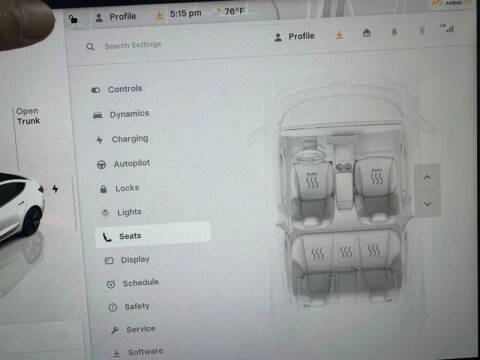Screen dimensions: 480x360
Task: Open the Software menu
Action: coord(137,352)
